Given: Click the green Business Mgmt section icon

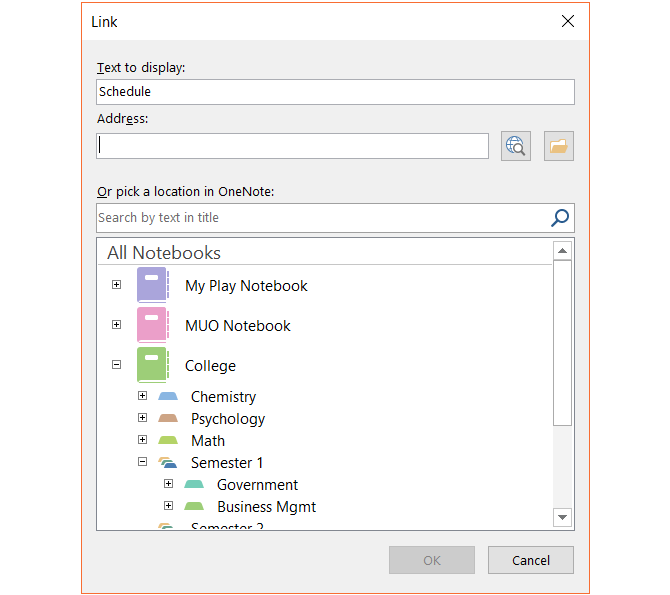Looking at the screenshot, I should click(x=194, y=506).
